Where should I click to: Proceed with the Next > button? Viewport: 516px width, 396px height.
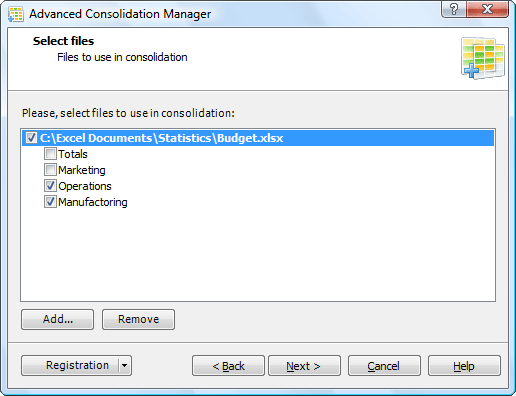[x=304, y=366]
